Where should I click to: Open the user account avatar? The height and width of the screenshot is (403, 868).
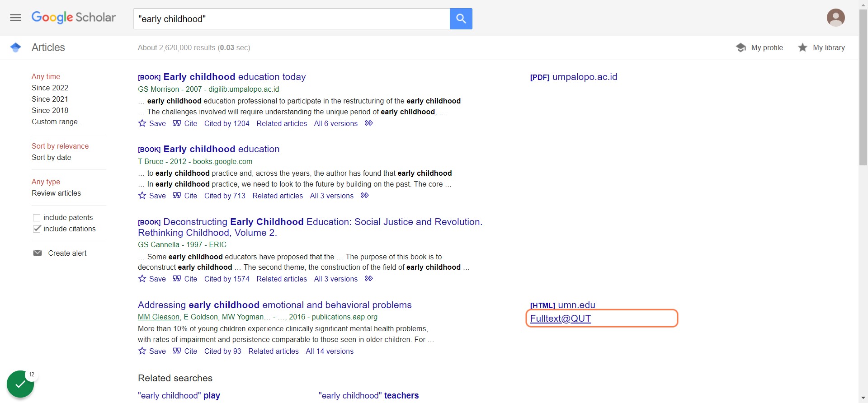point(835,18)
